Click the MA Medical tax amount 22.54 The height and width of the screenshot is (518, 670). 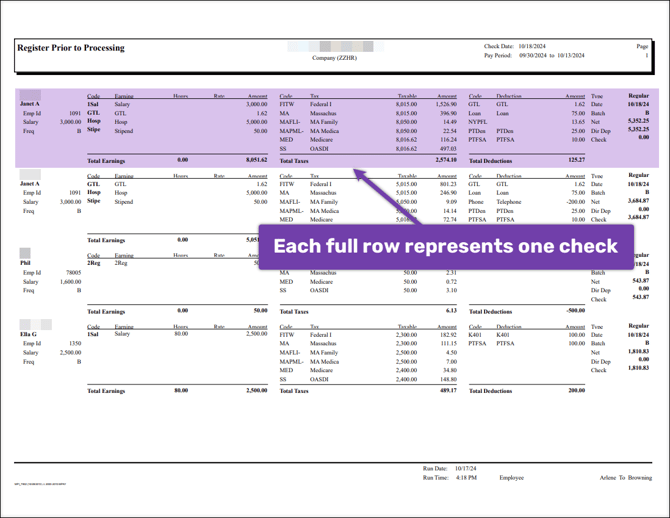click(x=450, y=131)
